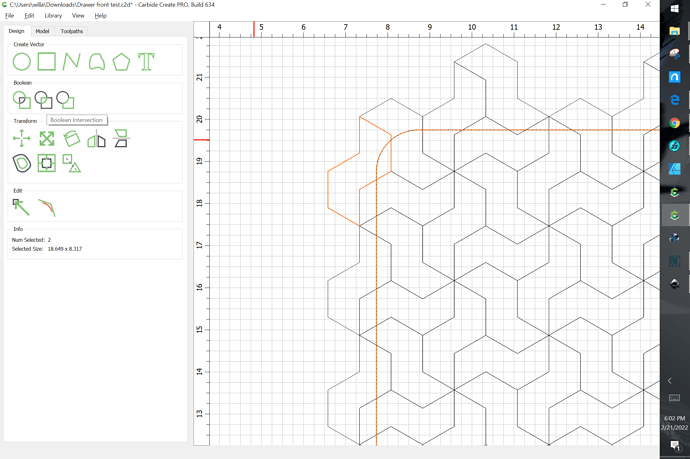Activate the Node Edit tool
This screenshot has width=690, height=459.
tap(21, 207)
